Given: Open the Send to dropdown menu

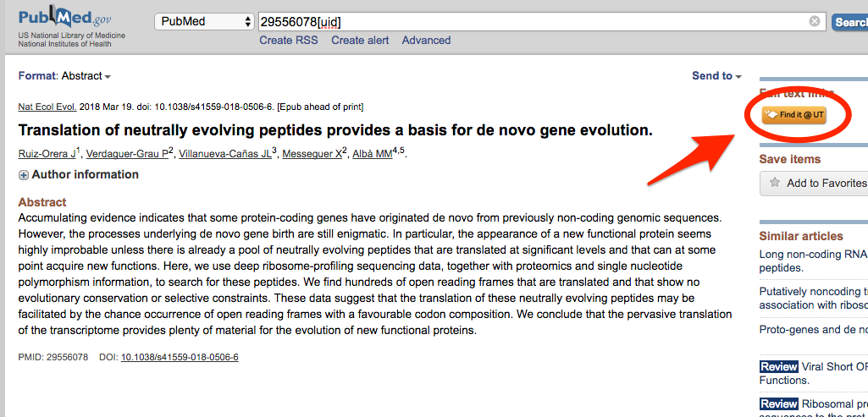Looking at the screenshot, I should [x=717, y=76].
